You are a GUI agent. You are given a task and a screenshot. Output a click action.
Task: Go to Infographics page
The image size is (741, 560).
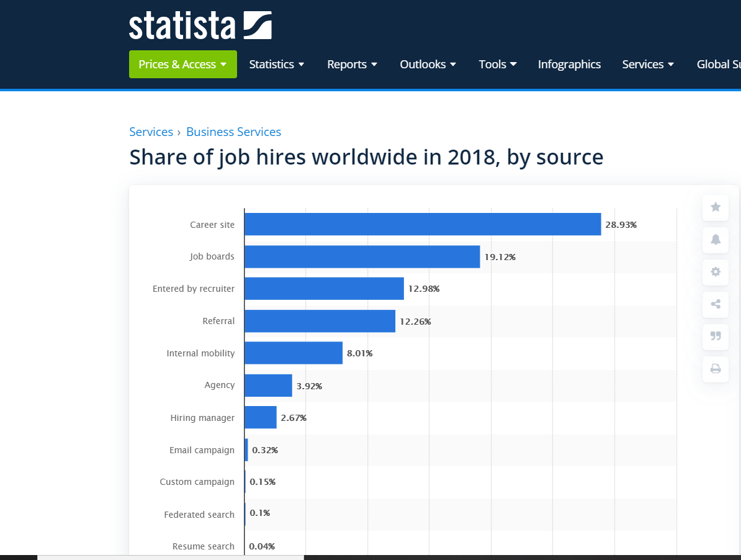coord(569,65)
